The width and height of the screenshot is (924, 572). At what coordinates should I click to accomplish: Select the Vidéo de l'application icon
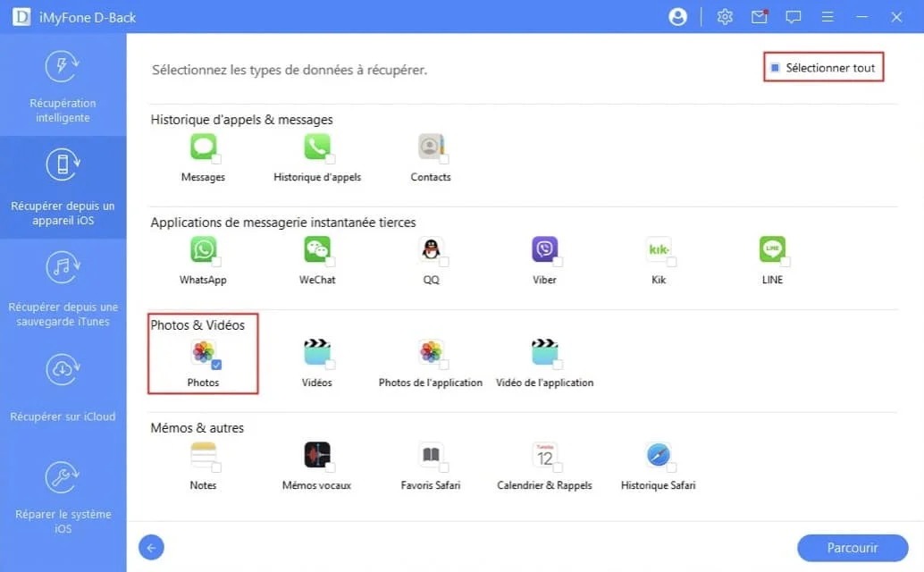[544, 351]
